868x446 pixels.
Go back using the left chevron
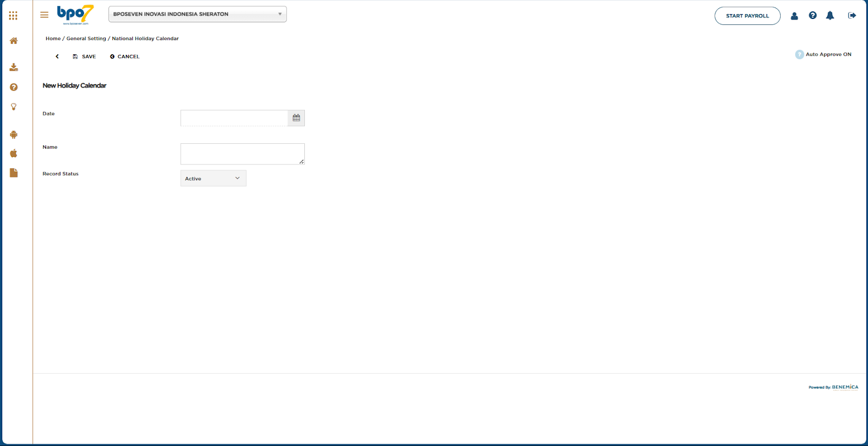(x=57, y=56)
